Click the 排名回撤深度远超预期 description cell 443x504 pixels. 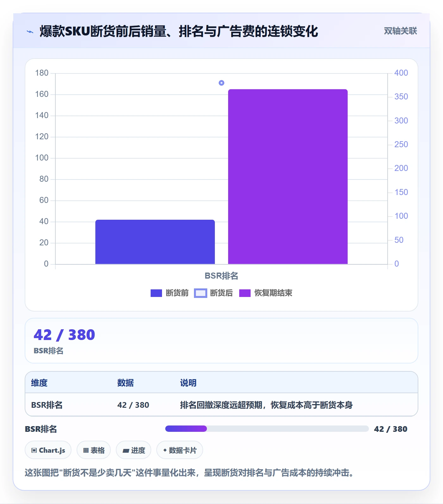click(266, 405)
